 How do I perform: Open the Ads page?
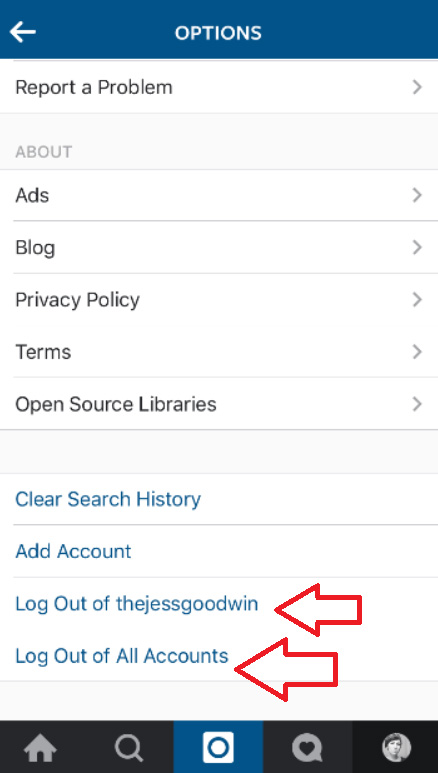tap(219, 195)
